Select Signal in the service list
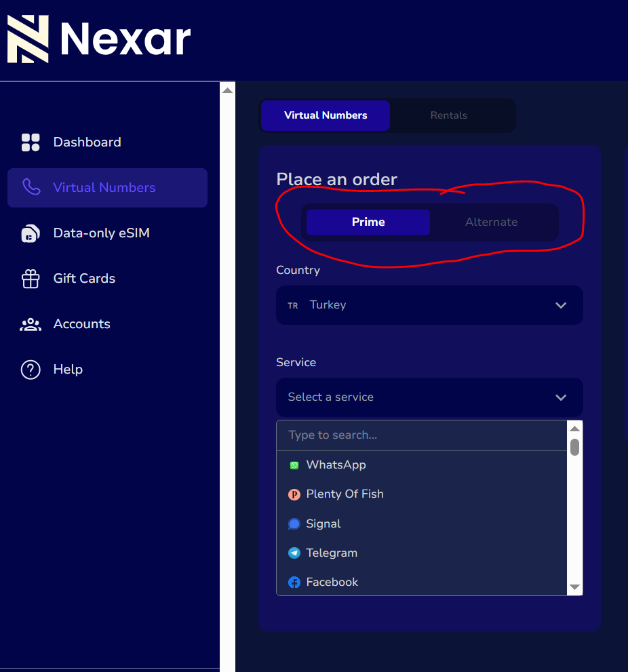Viewport: 628px width, 672px height. (x=323, y=524)
